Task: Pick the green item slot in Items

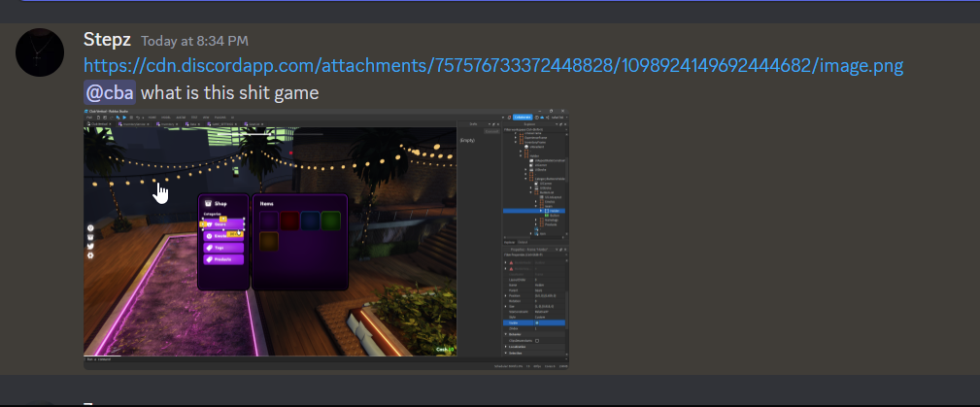Action: pyautogui.click(x=330, y=220)
